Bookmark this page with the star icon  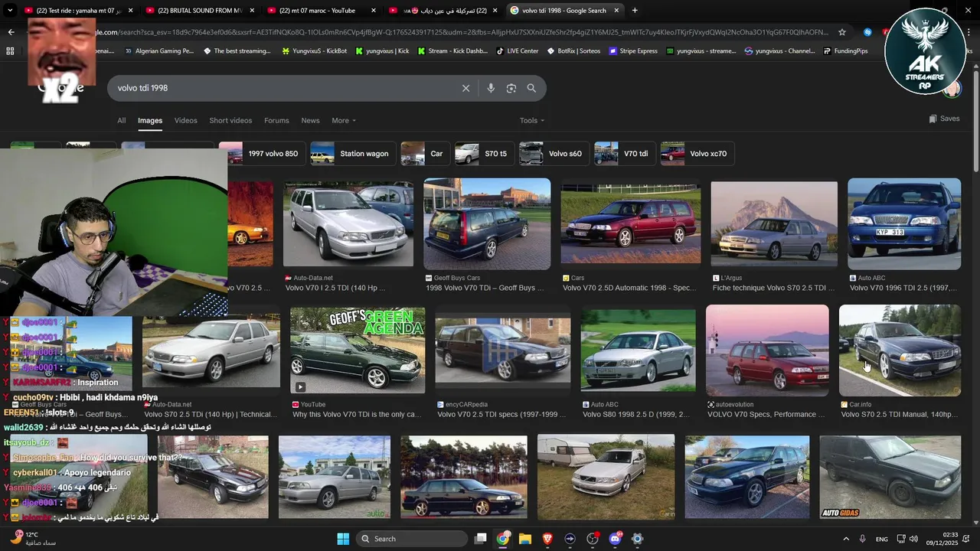coord(842,32)
